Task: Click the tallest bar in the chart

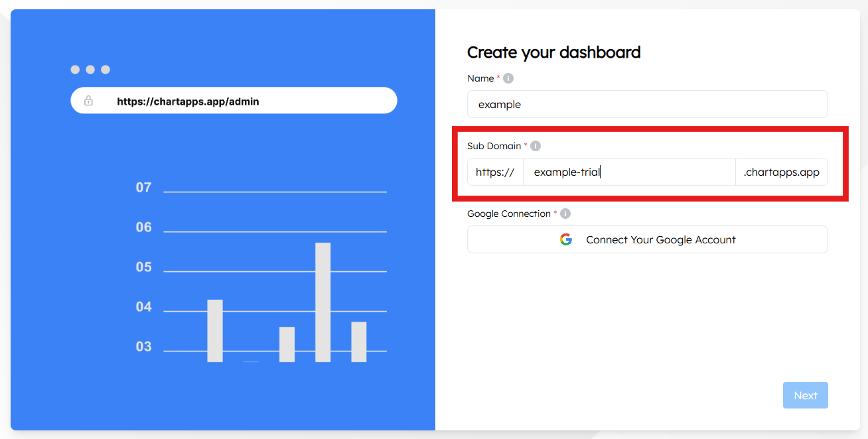Action: 323,302
